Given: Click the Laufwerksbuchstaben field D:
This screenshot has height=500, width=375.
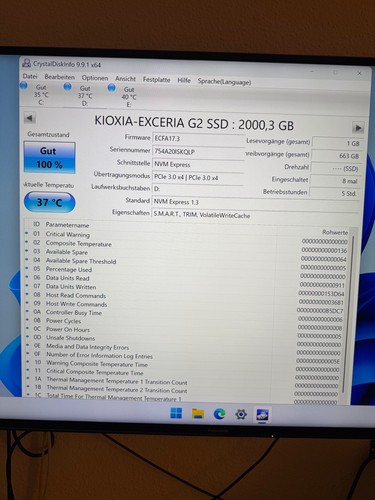Looking at the screenshot, I should [x=198, y=189].
